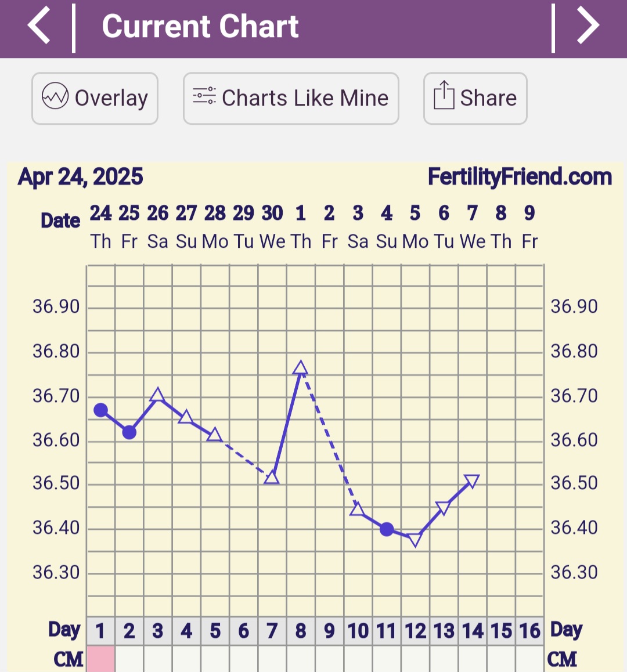
Task: Select cycle day 16 in the Day row
Action: point(529,631)
